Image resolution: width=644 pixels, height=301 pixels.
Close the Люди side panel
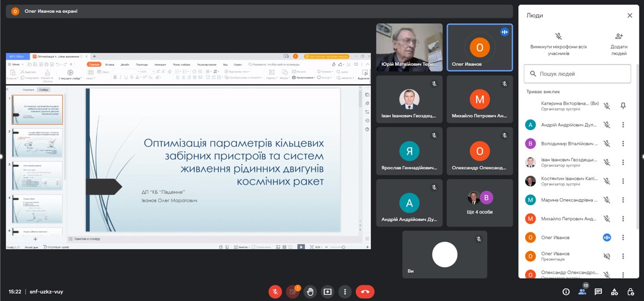click(630, 16)
